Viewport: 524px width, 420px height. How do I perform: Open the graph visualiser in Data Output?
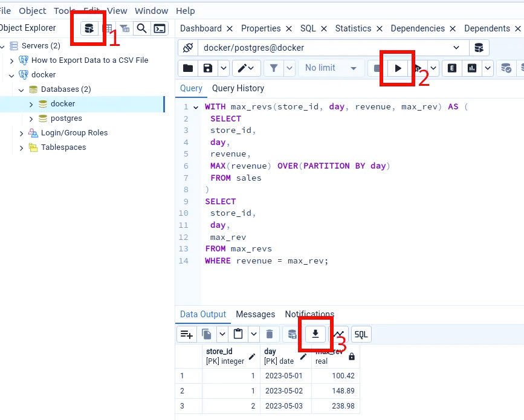coord(338,334)
